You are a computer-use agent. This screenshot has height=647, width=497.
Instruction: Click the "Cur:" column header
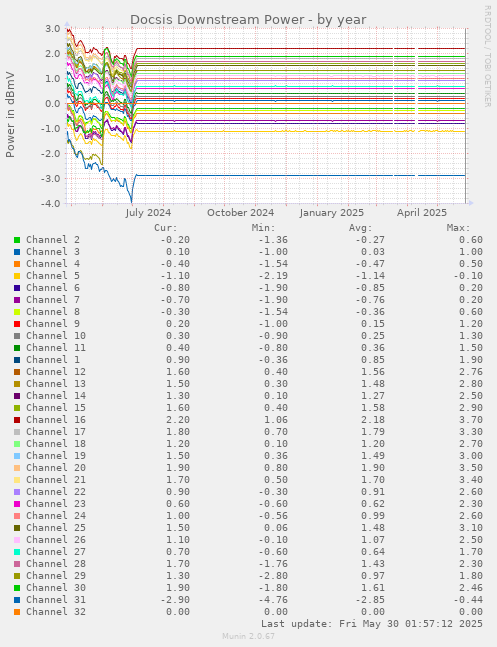166,228
